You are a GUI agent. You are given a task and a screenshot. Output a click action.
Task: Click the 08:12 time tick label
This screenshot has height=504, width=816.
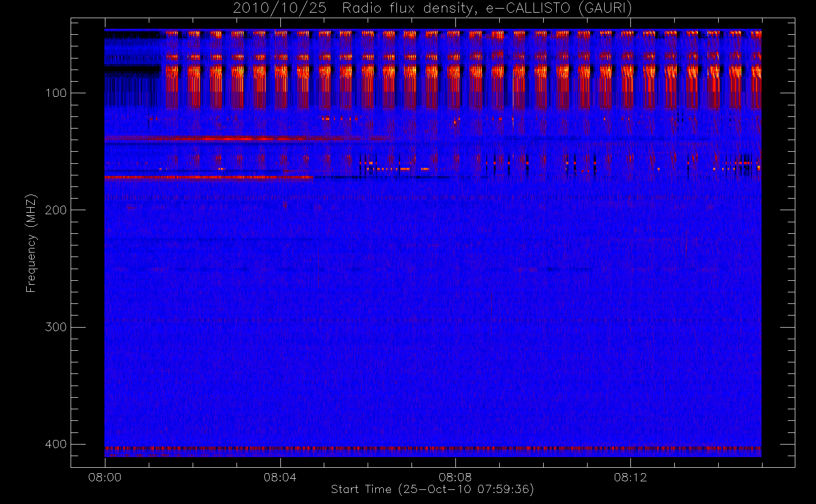pos(630,478)
